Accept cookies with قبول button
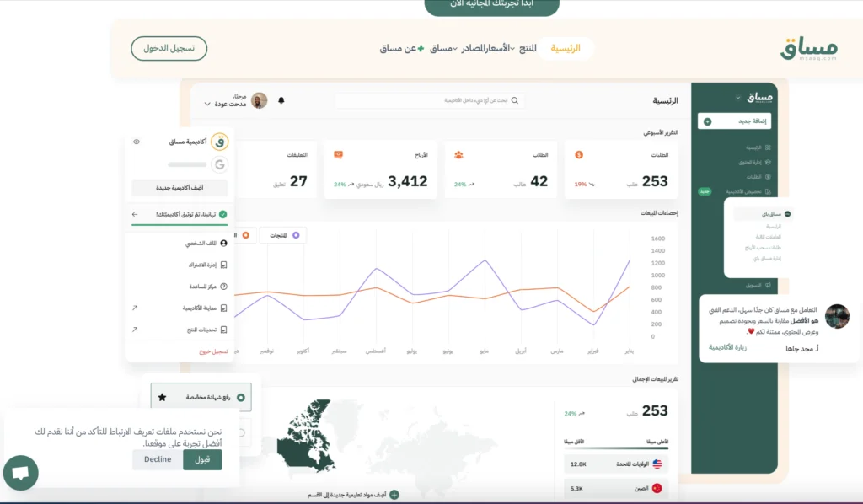Image resolution: width=863 pixels, height=504 pixels. pyautogui.click(x=202, y=460)
